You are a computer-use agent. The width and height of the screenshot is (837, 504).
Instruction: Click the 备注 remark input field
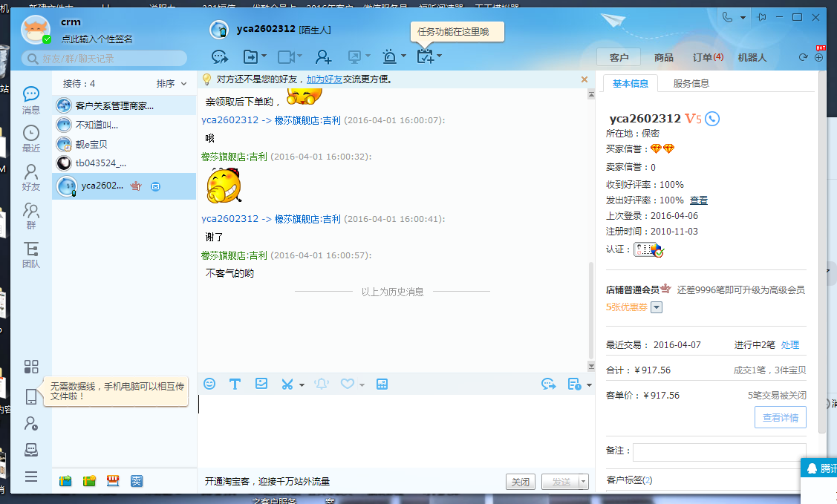click(719, 452)
